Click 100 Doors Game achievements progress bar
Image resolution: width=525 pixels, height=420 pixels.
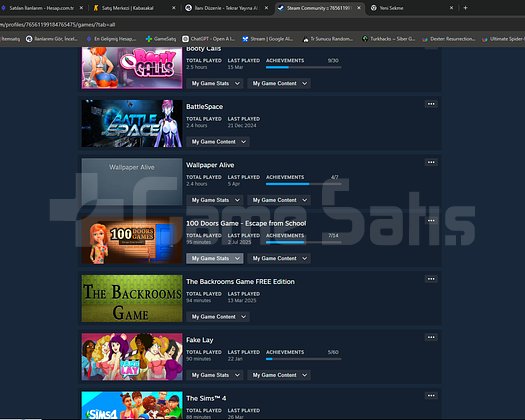(x=303, y=242)
